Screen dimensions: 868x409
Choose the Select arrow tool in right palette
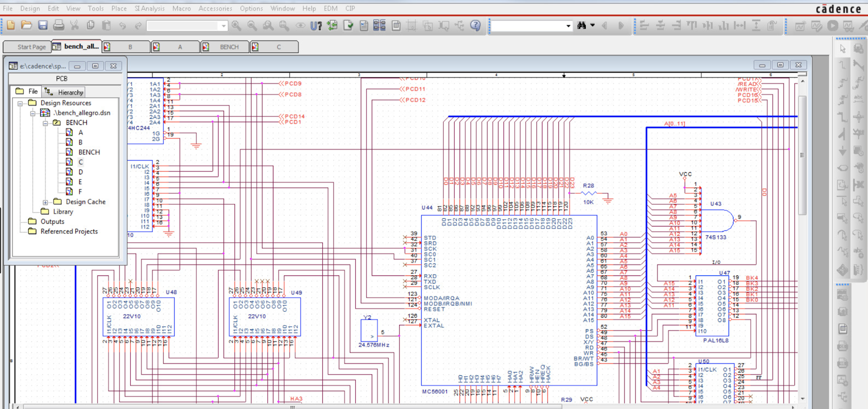843,49
